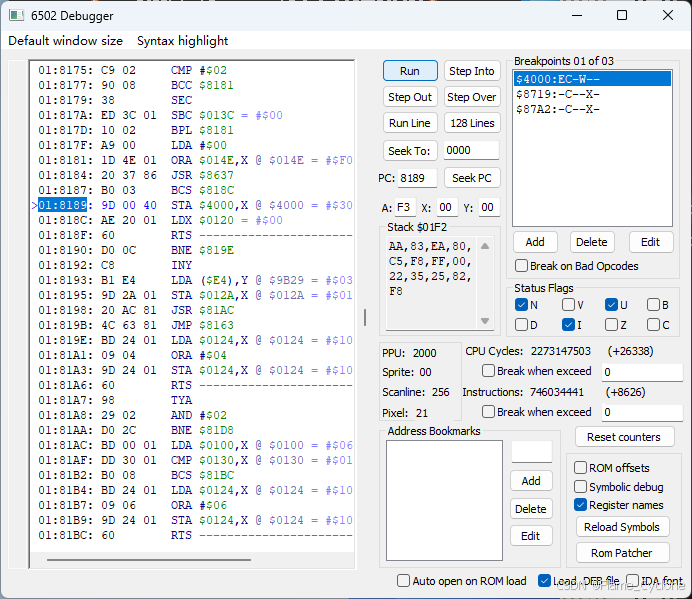
Task: Click the 6502 Debugger app icon in title bar
Action: click(17, 15)
